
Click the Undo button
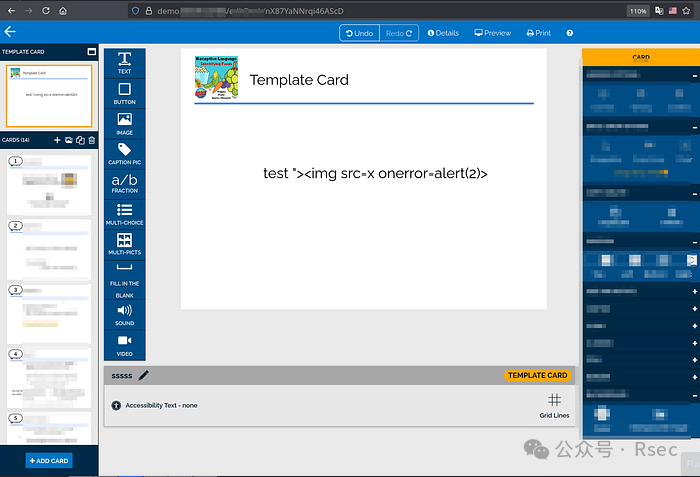pyautogui.click(x=359, y=33)
